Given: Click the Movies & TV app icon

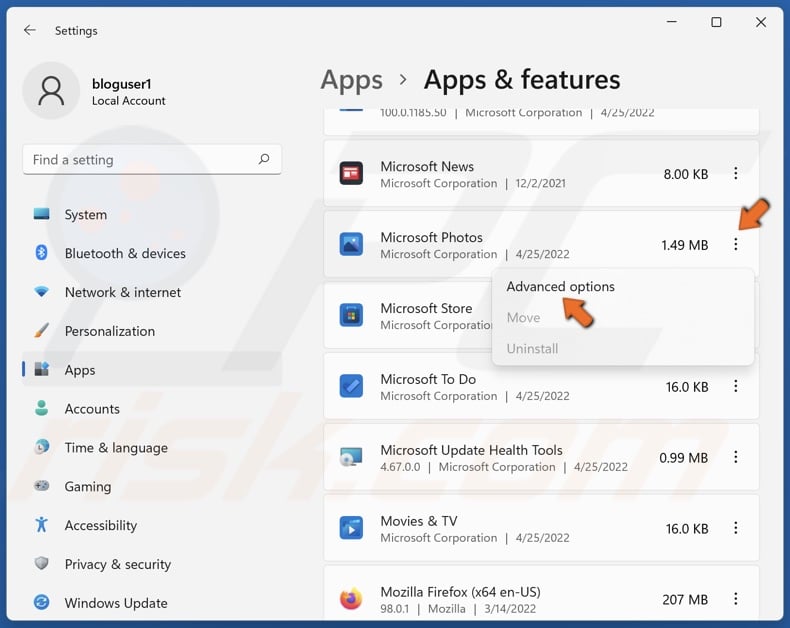Looking at the screenshot, I should point(351,528).
